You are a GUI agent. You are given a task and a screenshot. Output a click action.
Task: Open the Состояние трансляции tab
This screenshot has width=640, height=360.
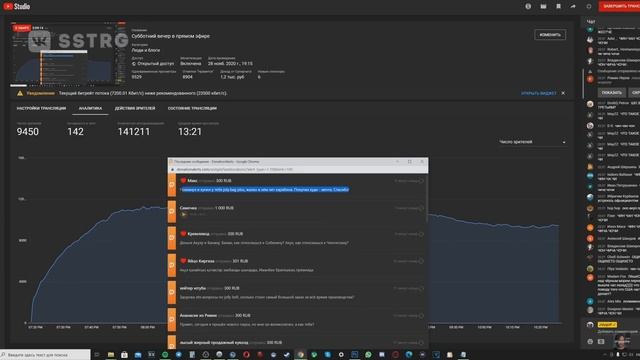[x=192, y=108]
